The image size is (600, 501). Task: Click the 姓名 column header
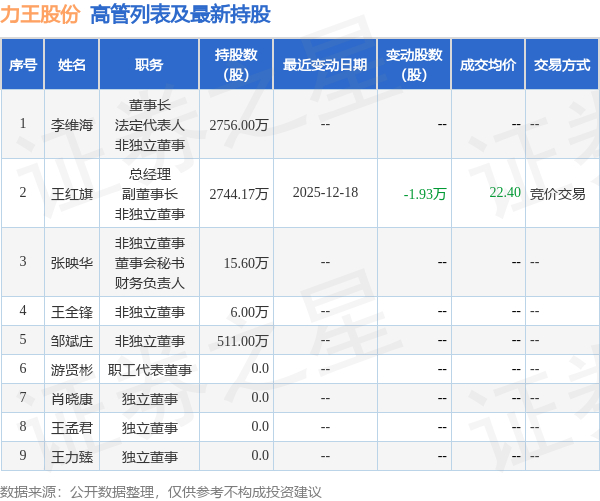(x=72, y=64)
